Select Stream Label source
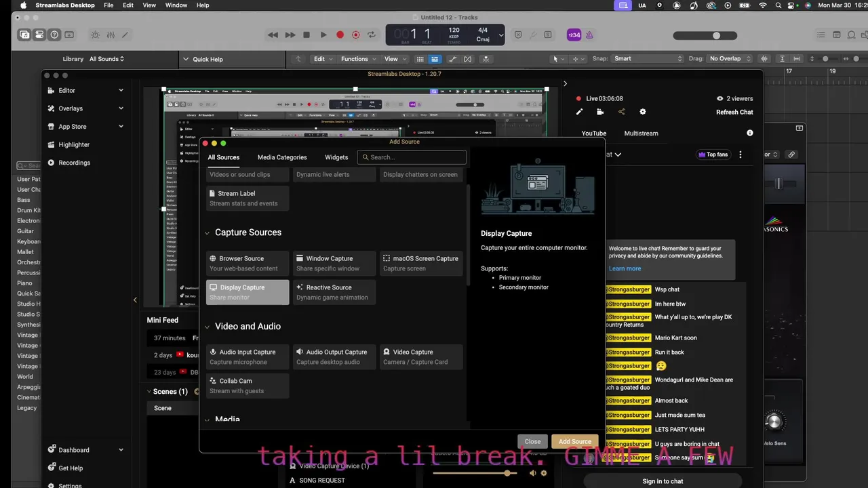This screenshot has height=488, width=868. tap(248, 198)
